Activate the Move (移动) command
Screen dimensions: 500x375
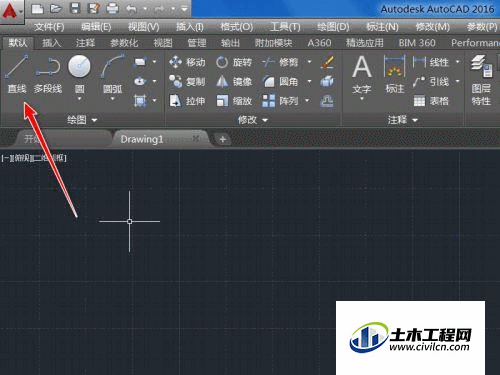pyautogui.click(x=187, y=62)
